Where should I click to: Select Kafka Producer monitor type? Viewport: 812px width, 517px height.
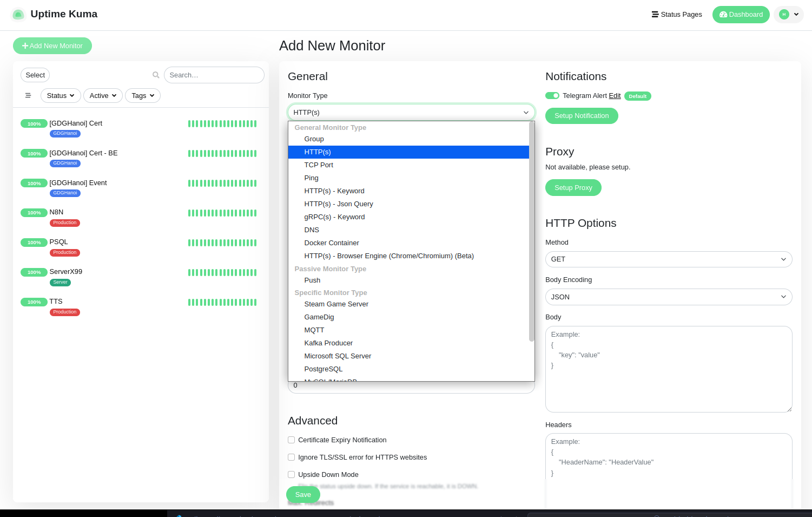408,343
